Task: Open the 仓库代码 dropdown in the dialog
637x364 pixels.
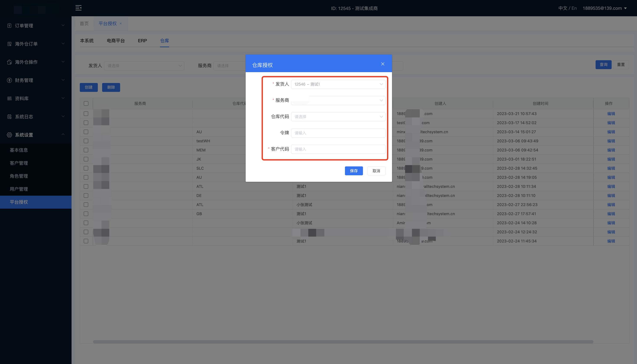Action: click(x=338, y=117)
